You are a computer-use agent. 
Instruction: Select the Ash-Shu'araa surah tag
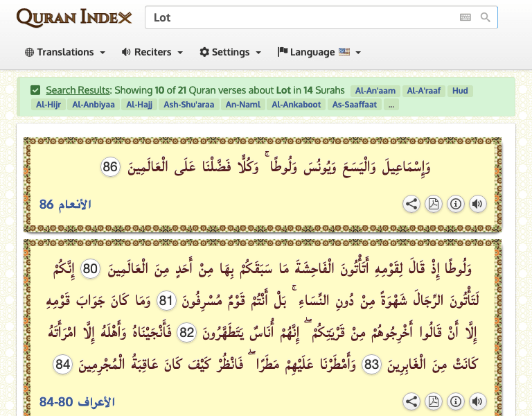[189, 105]
